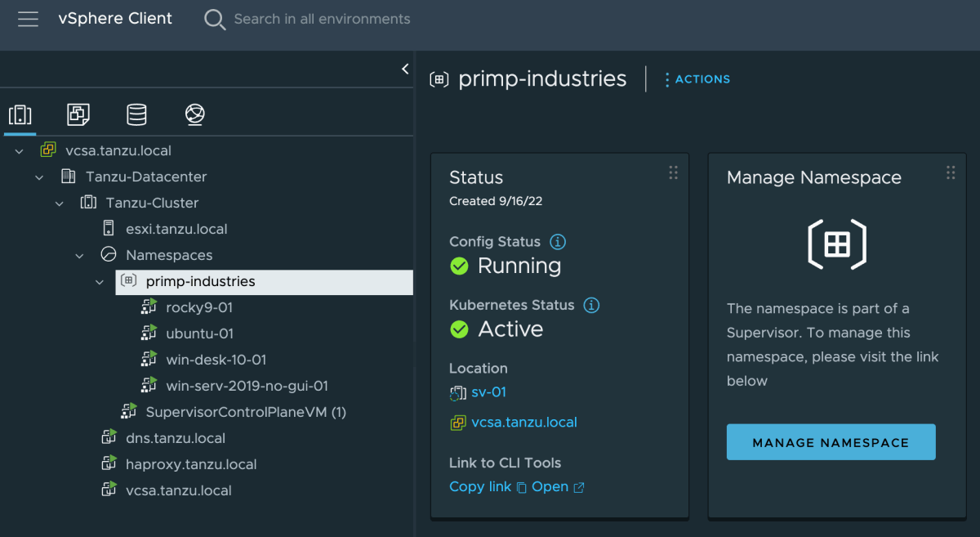This screenshot has height=537, width=980.
Task: Open the Networking inventory view
Action: [x=194, y=114]
